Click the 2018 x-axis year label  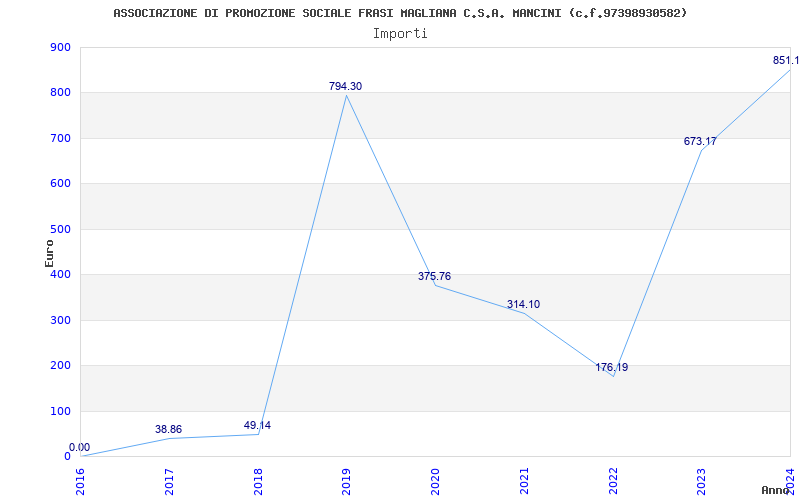258,481
